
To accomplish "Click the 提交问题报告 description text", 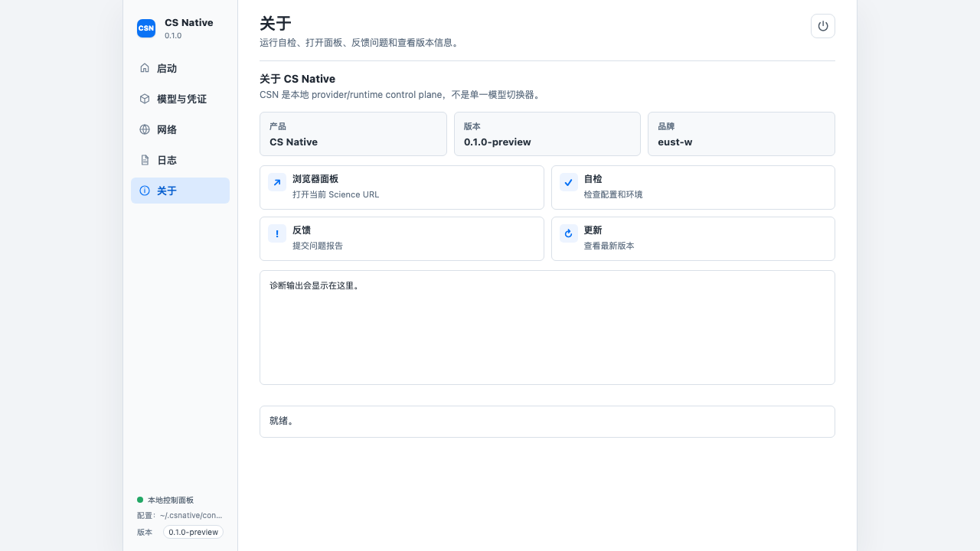I will (318, 246).
